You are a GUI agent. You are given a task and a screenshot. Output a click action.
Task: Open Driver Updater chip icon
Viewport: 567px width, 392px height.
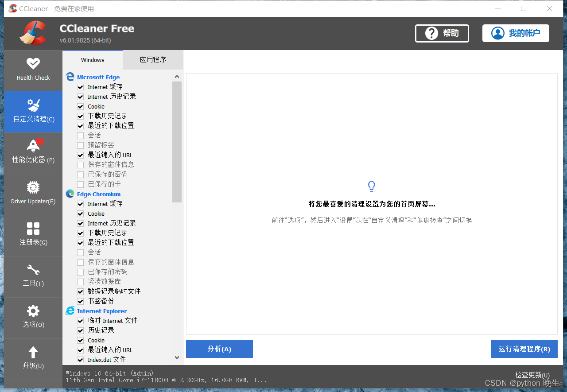pos(33,187)
